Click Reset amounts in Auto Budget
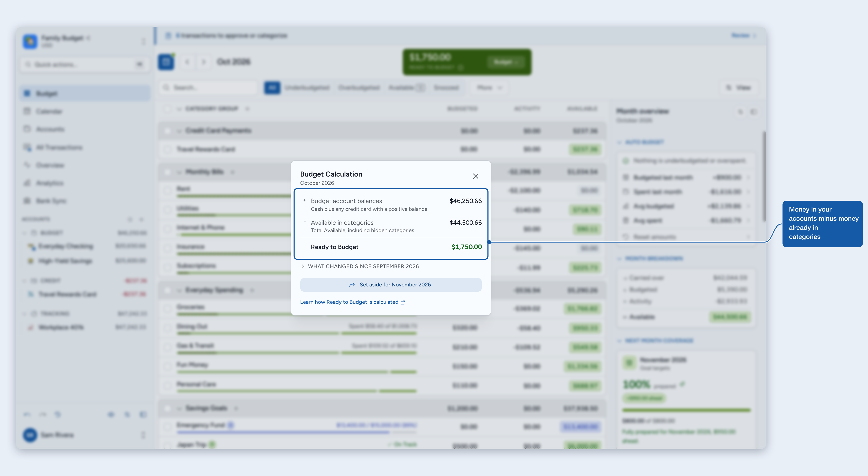The width and height of the screenshot is (868, 476). [x=686, y=237]
